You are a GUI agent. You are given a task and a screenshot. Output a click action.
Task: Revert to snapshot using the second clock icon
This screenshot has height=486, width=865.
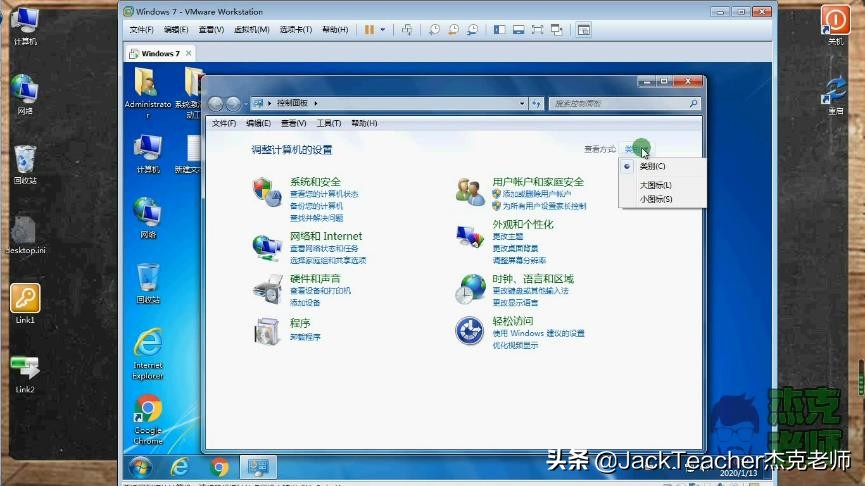(453, 30)
